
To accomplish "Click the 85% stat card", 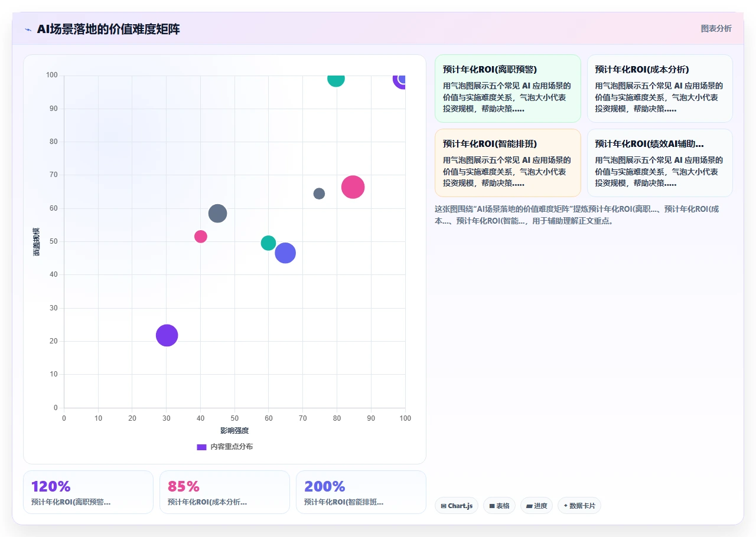I will (x=224, y=492).
